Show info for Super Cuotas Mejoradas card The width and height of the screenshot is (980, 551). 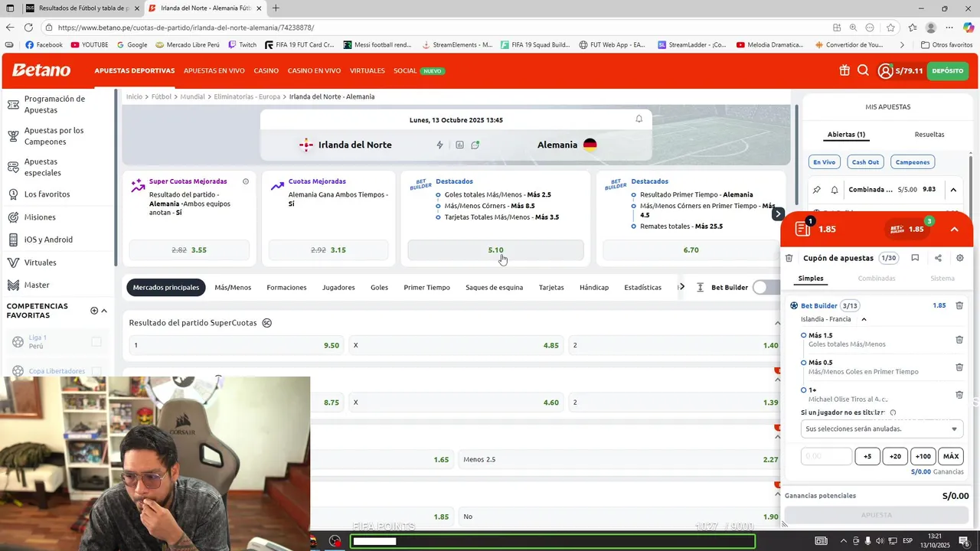pyautogui.click(x=246, y=181)
